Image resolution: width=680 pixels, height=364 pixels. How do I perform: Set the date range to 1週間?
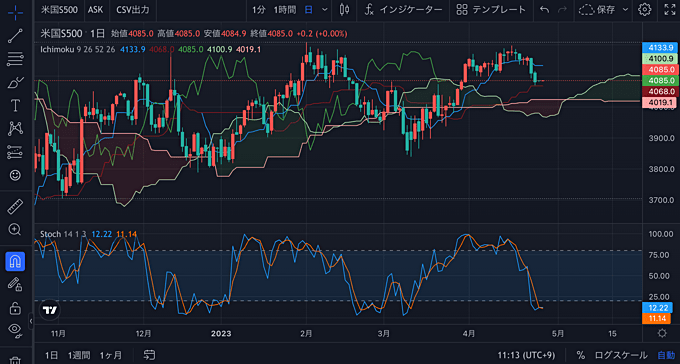(x=79, y=355)
